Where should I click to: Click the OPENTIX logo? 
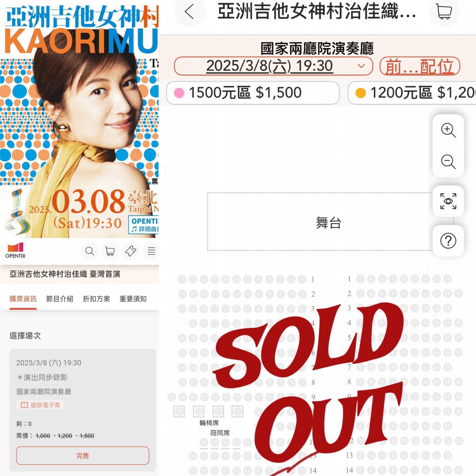[x=15, y=250]
